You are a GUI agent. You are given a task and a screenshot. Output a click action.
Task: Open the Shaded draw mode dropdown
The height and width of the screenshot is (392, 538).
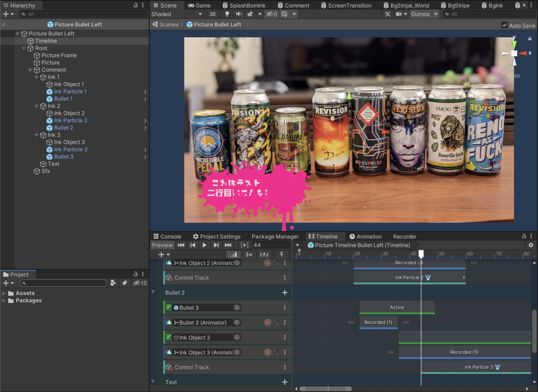coord(177,14)
